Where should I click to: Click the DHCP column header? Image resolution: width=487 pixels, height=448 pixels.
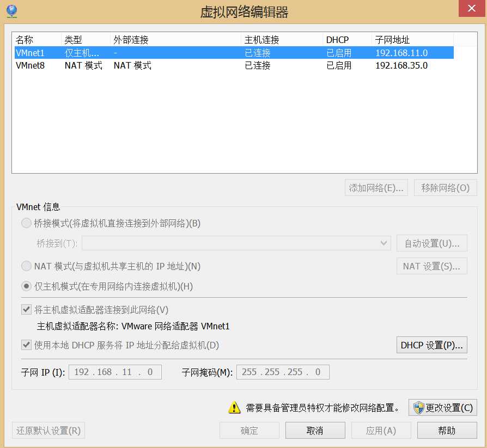[x=347, y=39]
